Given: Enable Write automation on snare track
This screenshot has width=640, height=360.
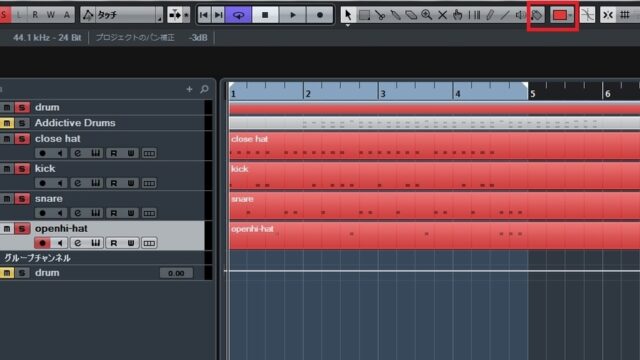Looking at the screenshot, I should pyautogui.click(x=131, y=213).
